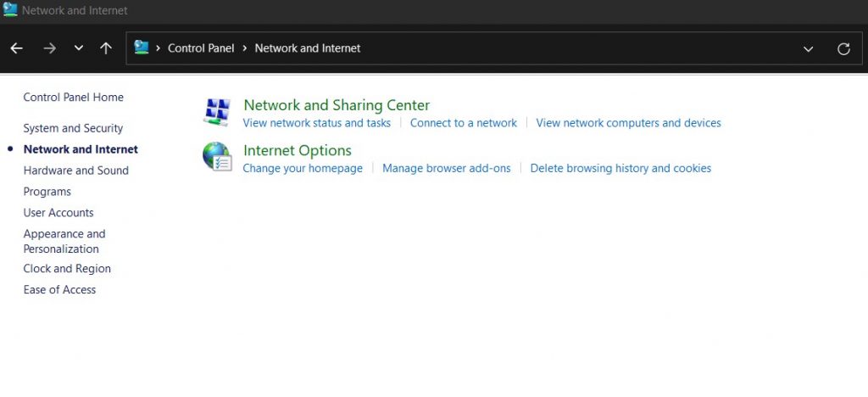
Task: Open the recent locations dropdown arrow
Action: pos(79,48)
